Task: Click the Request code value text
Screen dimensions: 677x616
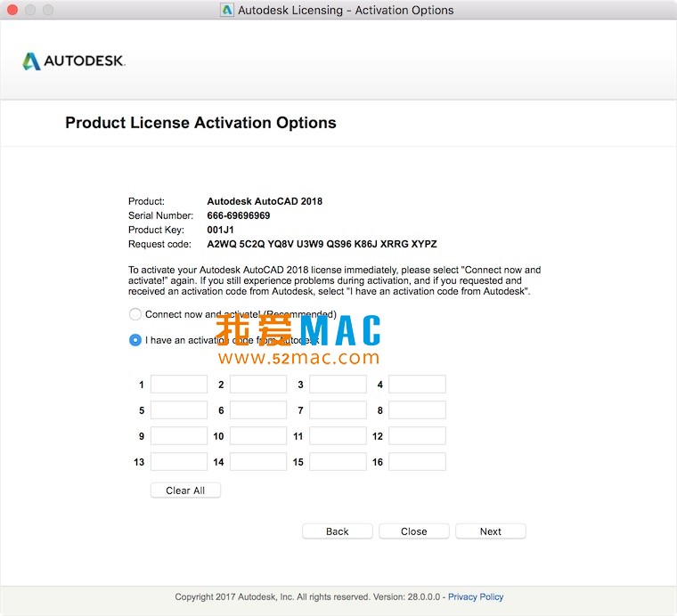Action: click(322, 244)
